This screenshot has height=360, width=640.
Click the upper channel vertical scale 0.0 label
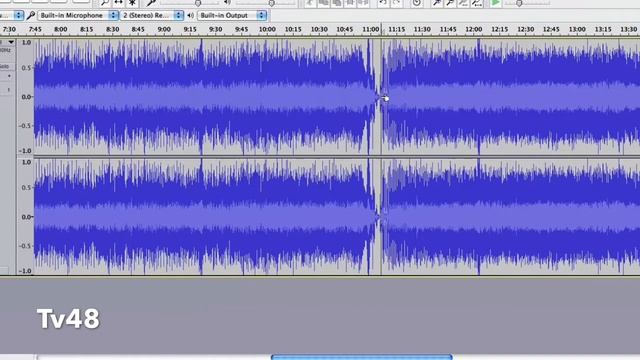26,97
